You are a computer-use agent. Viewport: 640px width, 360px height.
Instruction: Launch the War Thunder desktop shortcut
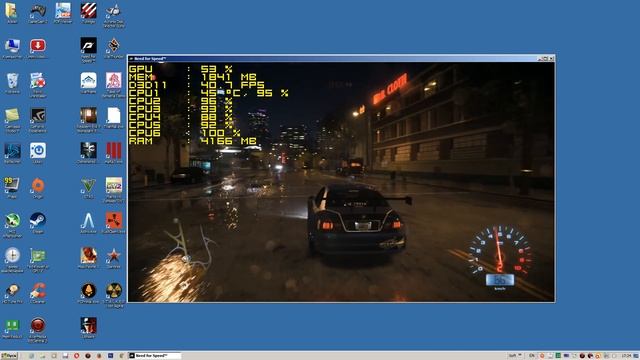click(113, 46)
